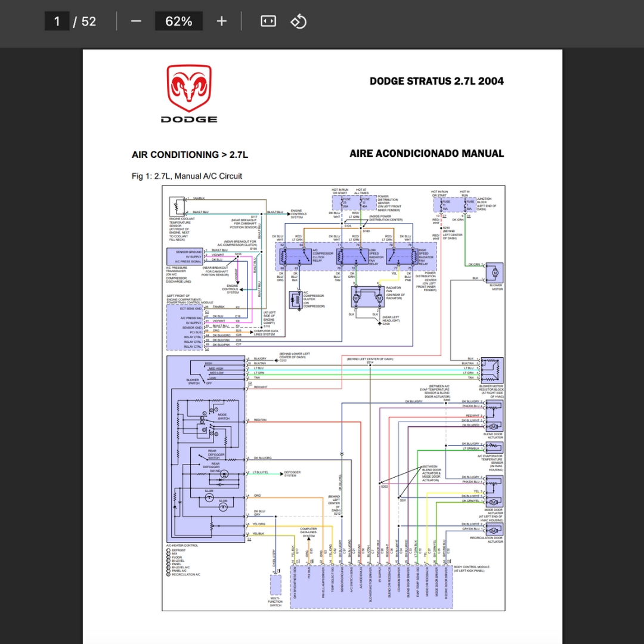Click the page number input field
The image size is (644, 644).
[57, 21]
